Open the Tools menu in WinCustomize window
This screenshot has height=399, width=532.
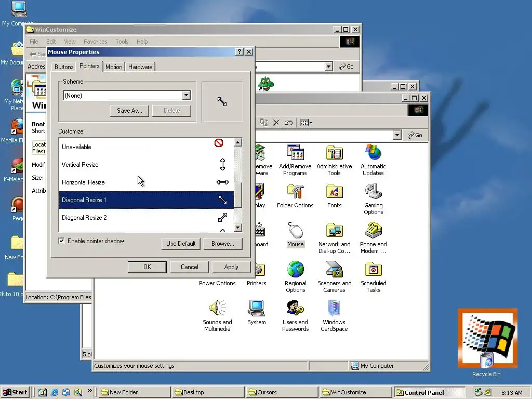pyautogui.click(x=122, y=42)
